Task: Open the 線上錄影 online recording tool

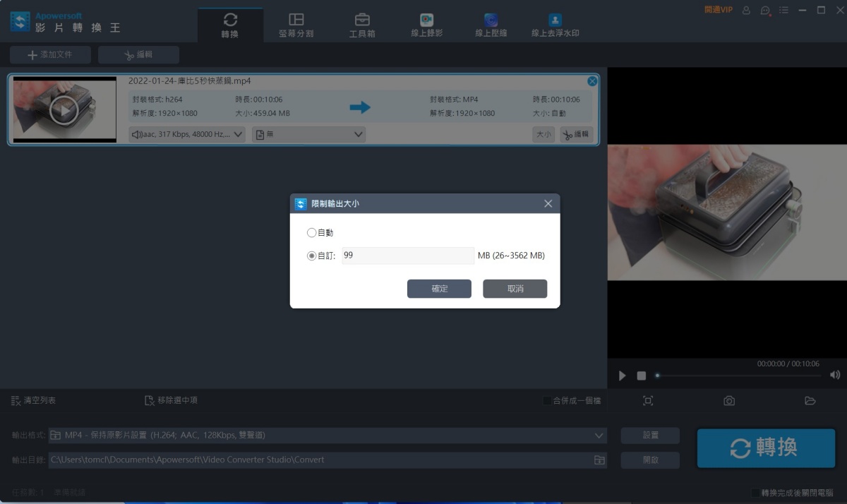Action: [426, 25]
